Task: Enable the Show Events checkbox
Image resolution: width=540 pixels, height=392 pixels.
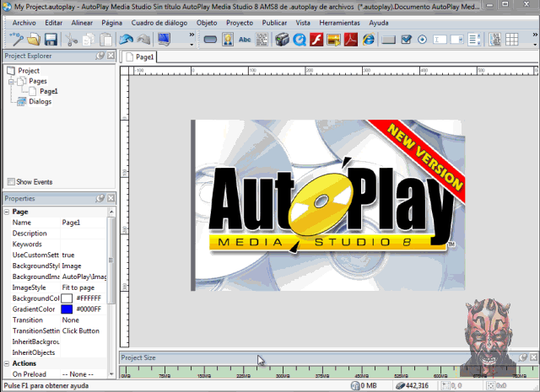Action: pyautogui.click(x=11, y=181)
